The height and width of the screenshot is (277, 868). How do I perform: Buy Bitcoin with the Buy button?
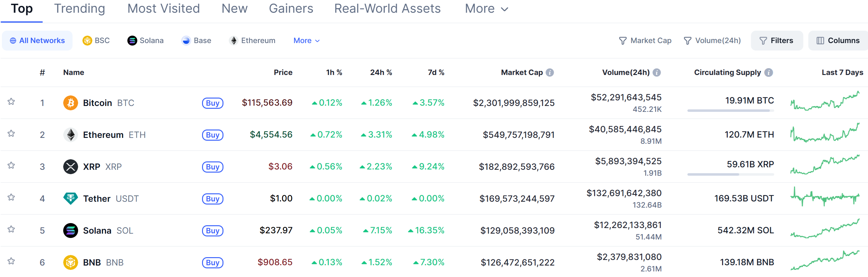coord(213,103)
